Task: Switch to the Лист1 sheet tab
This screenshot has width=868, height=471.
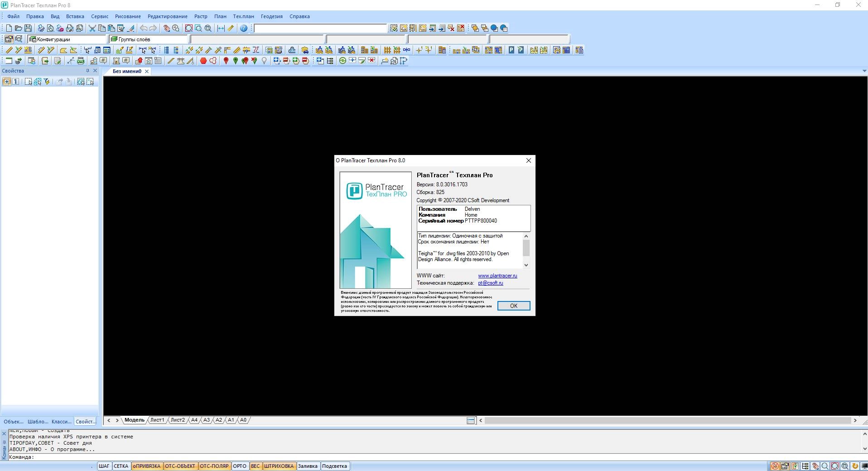Action: pyautogui.click(x=157, y=420)
